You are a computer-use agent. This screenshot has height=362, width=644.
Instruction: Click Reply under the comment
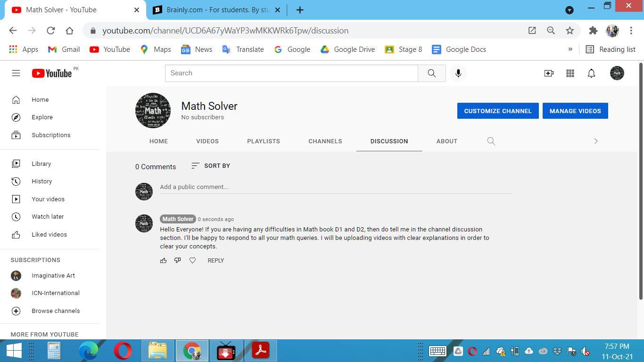215,260
